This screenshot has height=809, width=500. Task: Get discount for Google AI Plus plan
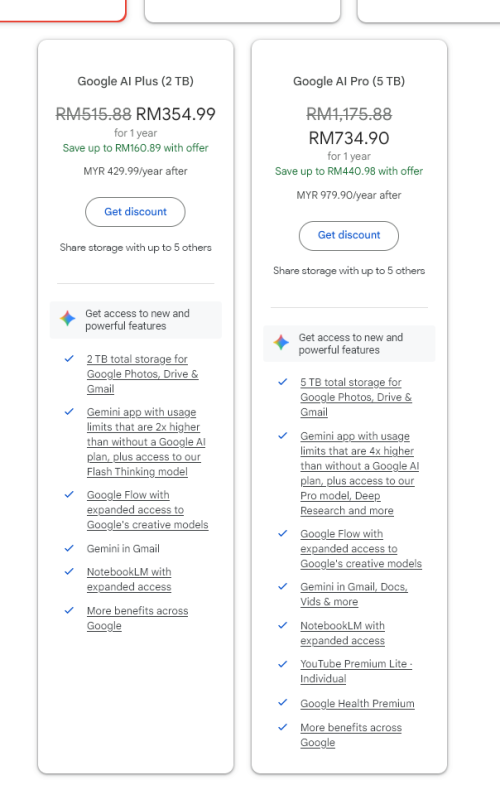pos(135,212)
